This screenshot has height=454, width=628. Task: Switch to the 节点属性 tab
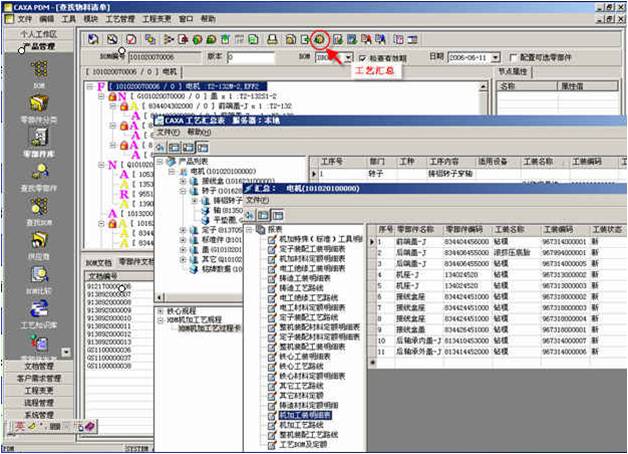coord(512,72)
